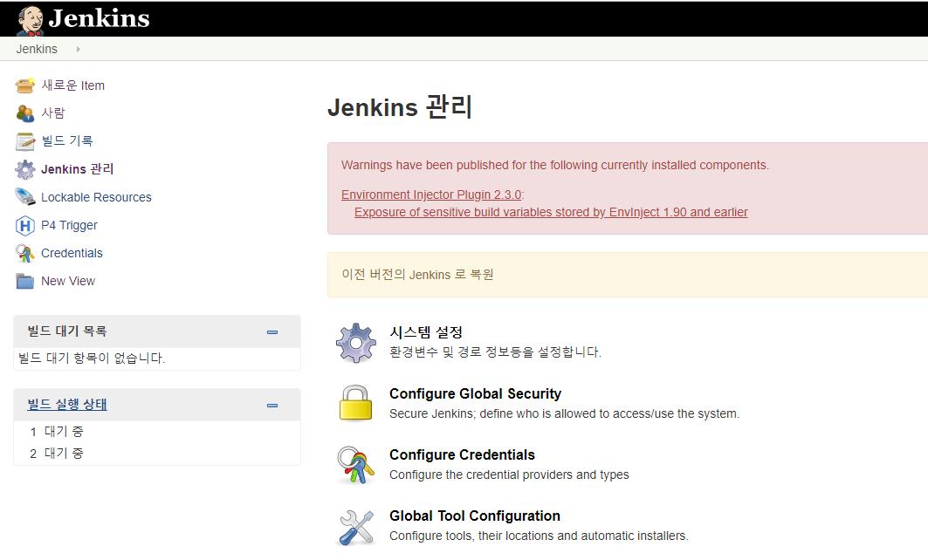
Task: Click the Jenkins breadcrumb link
Action: coord(37,49)
